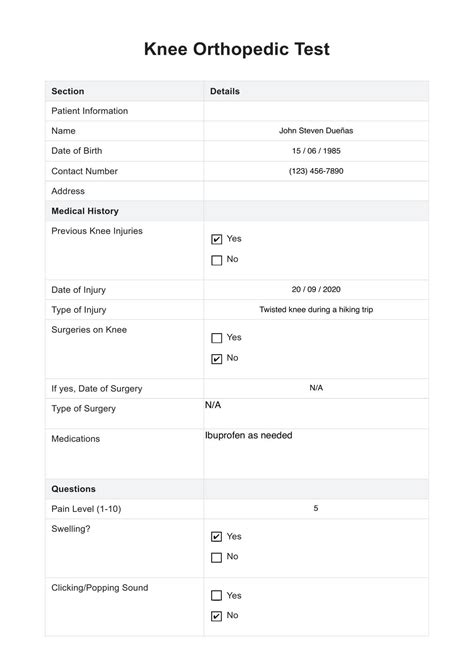Toggle Yes checkbox for Swelling
The width and height of the screenshot is (474, 656).
coord(216,537)
